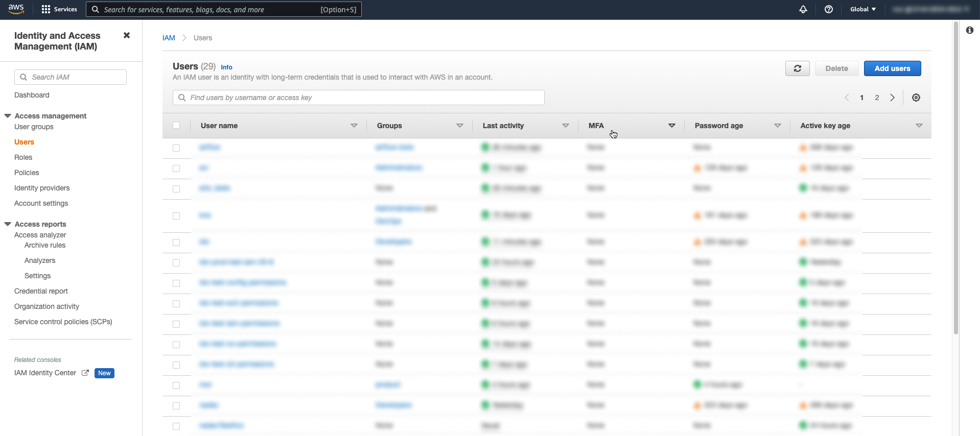This screenshot has width=980, height=436.
Task: Sort by MFA column arrow
Action: (x=672, y=126)
